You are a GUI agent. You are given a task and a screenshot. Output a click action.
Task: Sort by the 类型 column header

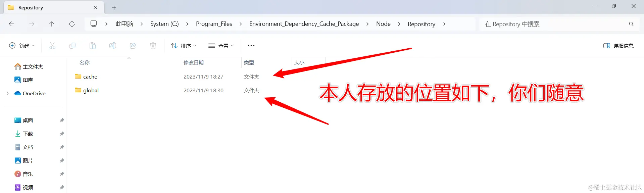pos(249,62)
